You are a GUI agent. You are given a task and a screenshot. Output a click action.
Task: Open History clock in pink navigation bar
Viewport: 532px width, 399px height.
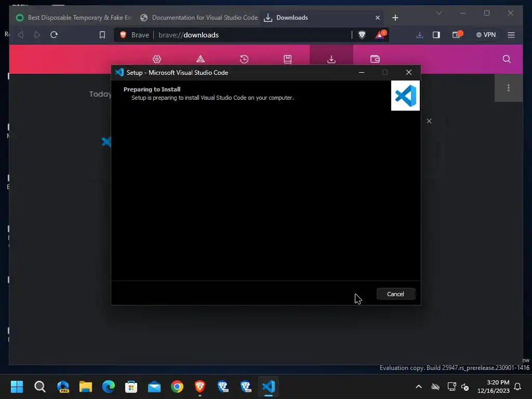(x=244, y=59)
